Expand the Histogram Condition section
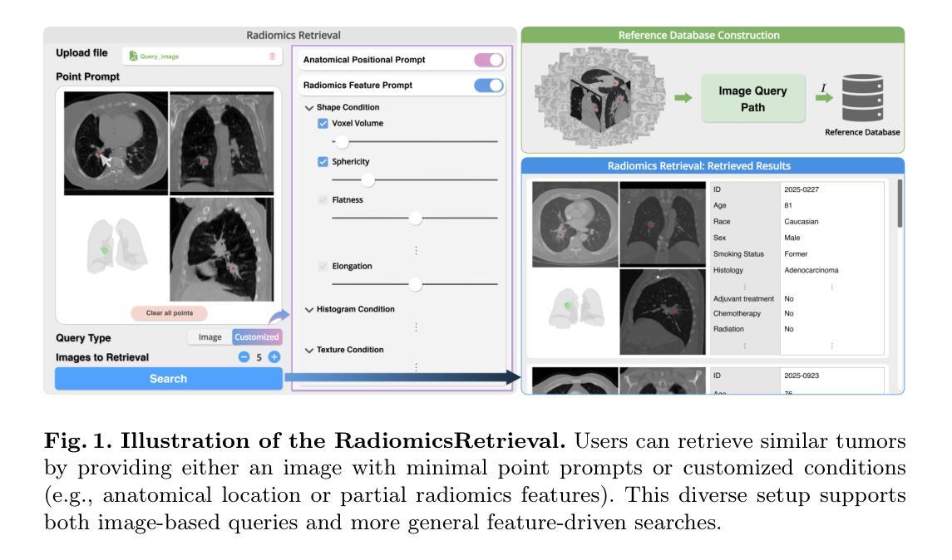This screenshot has width=952, height=560. click(309, 309)
